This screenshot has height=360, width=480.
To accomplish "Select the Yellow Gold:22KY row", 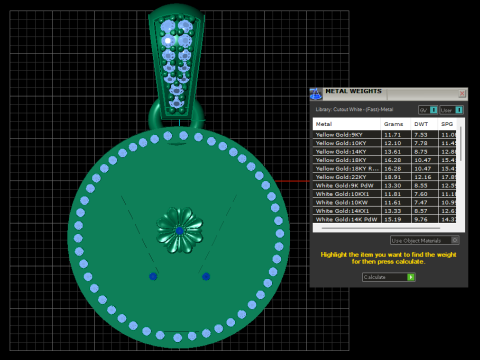I will click(385, 177).
